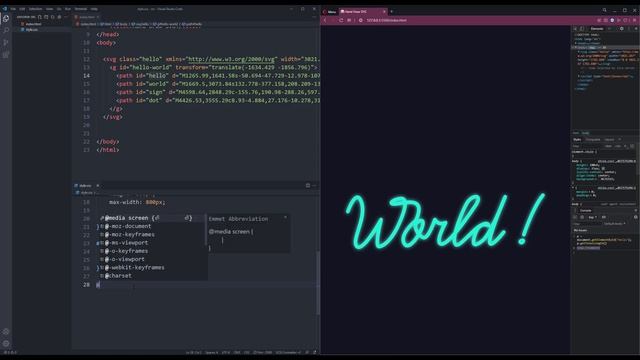Click the split editor icon in style.css group
This screenshot has height=360, width=640.
tap(308, 186)
